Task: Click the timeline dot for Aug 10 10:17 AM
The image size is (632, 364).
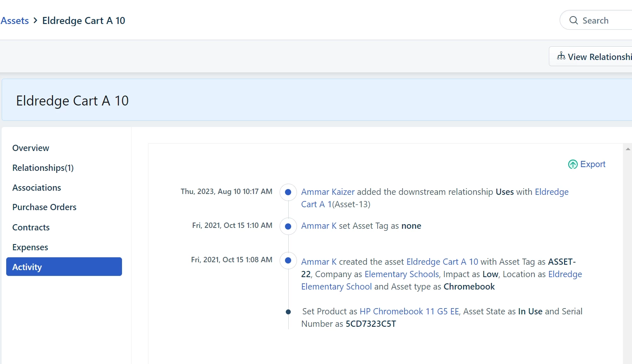Action: [x=288, y=192]
